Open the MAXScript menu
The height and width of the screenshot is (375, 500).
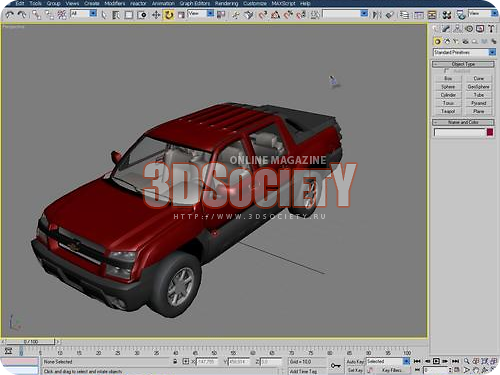click(x=283, y=3)
